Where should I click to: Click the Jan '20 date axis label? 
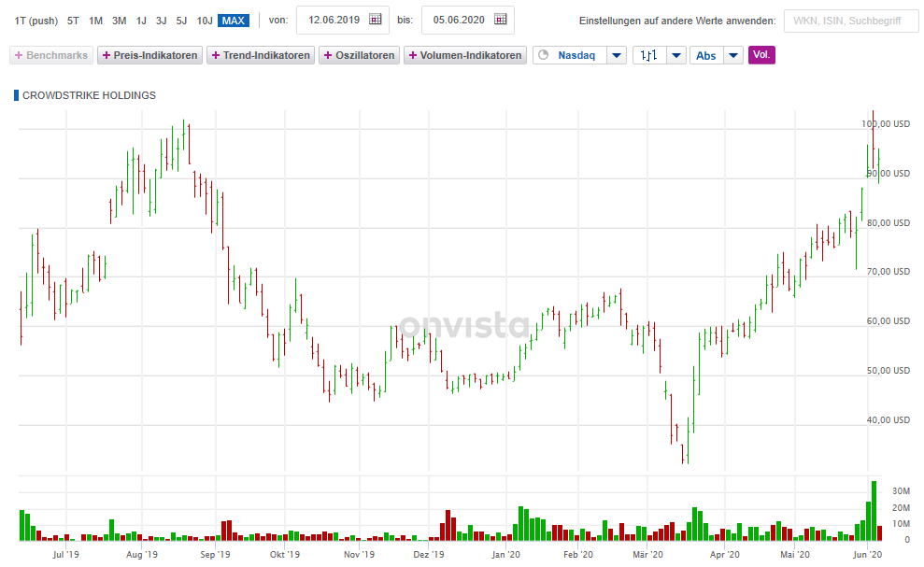pyautogui.click(x=506, y=555)
